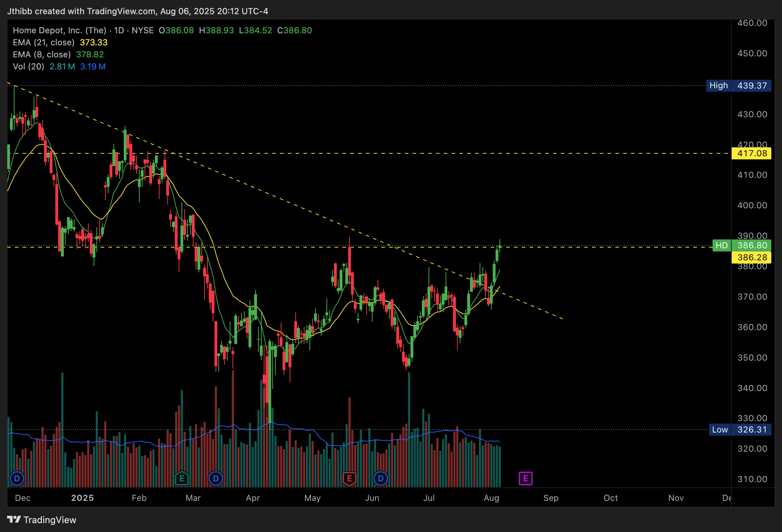Click the May label on time axis
Screen dimensions: 782x532
[x=312, y=498]
